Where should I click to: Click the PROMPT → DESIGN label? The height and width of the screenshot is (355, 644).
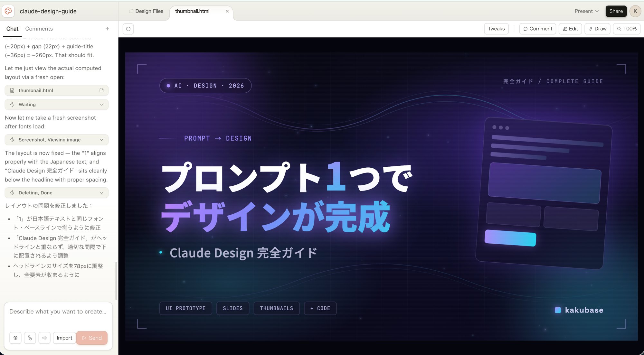(x=218, y=138)
